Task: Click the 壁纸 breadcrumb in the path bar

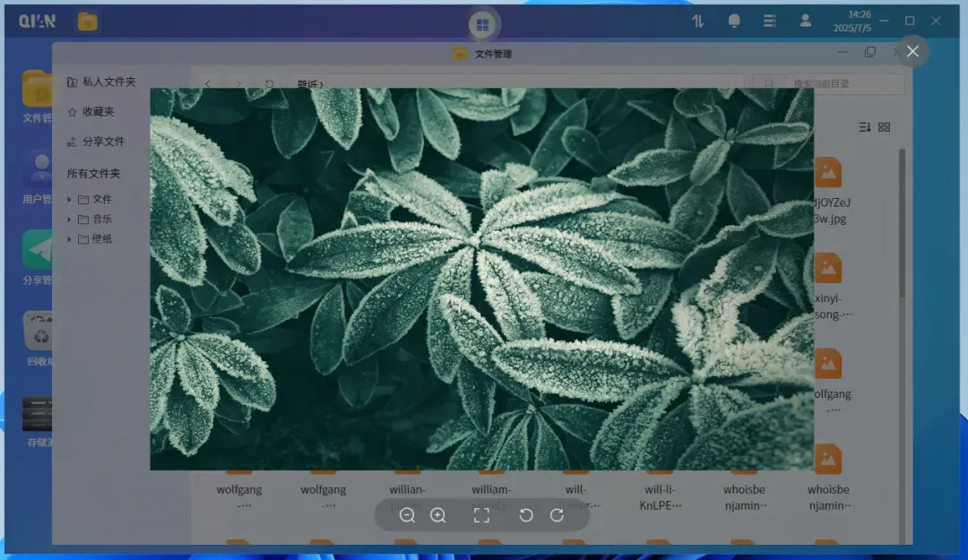Action: [x=307, y=84]
